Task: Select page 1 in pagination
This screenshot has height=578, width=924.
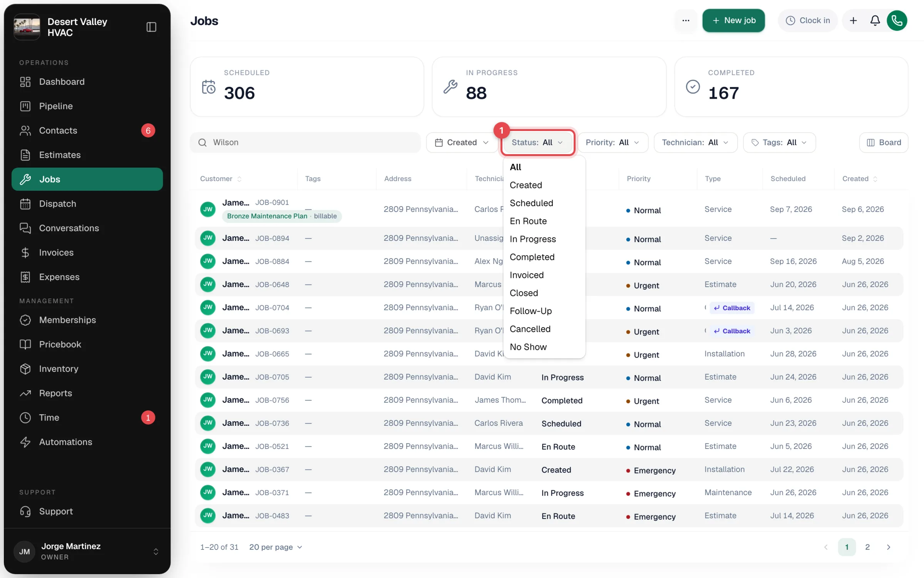Action: click(847, 547)
